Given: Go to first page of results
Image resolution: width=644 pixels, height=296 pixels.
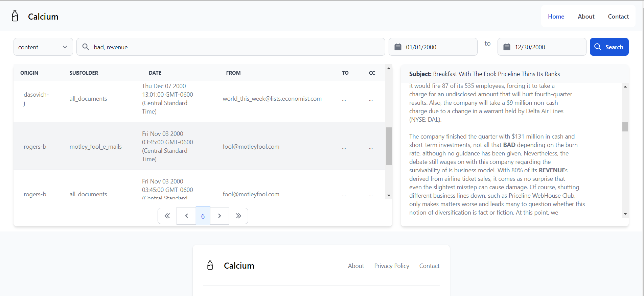Looking at the screenshot, I should [167, 216].
